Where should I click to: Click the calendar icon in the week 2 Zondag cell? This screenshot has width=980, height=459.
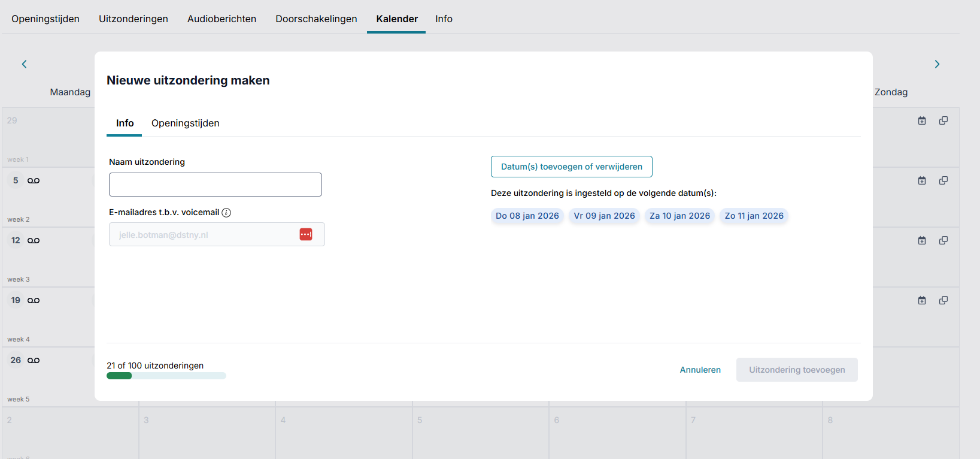[x=922, y=180]
